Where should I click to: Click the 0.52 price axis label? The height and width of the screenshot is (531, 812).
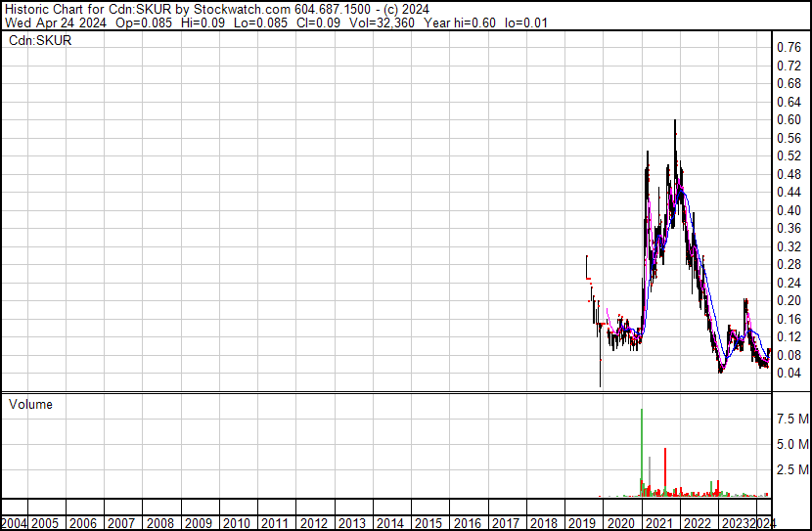tap(789, 155)
